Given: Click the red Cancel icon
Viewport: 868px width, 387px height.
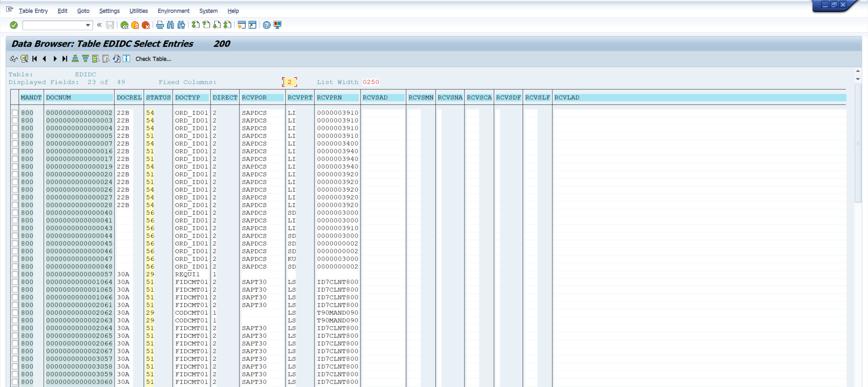Looking at the screenshot, I should pyautogui.click(x=146, y=25).
